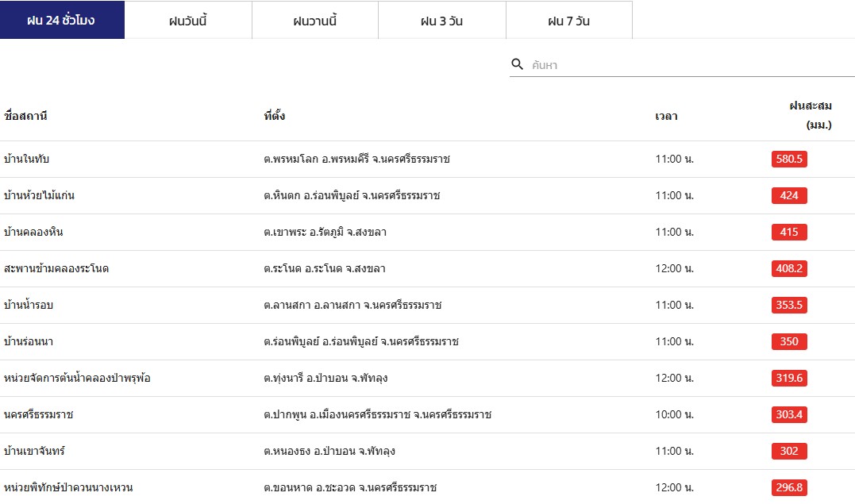
Task: Focus the ค้นหา search field
Action: [691, 65]
